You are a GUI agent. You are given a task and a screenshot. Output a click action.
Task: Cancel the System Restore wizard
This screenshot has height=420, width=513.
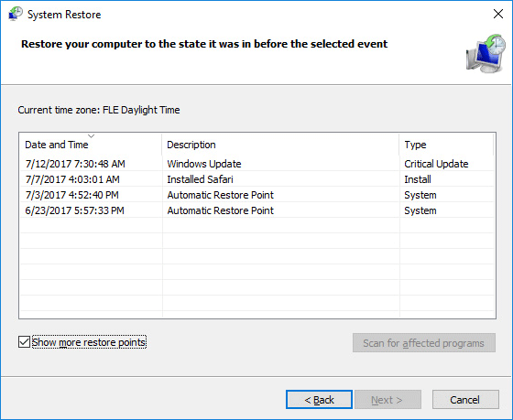tap(465, 399)
